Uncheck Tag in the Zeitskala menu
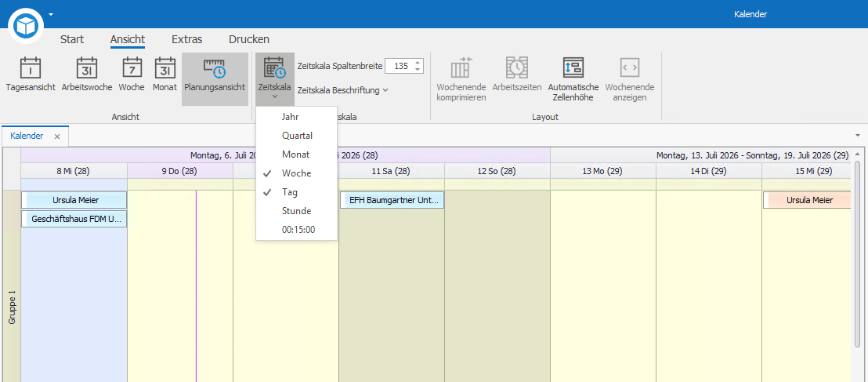This screenshot has width=868, height=382. point(296,192)
